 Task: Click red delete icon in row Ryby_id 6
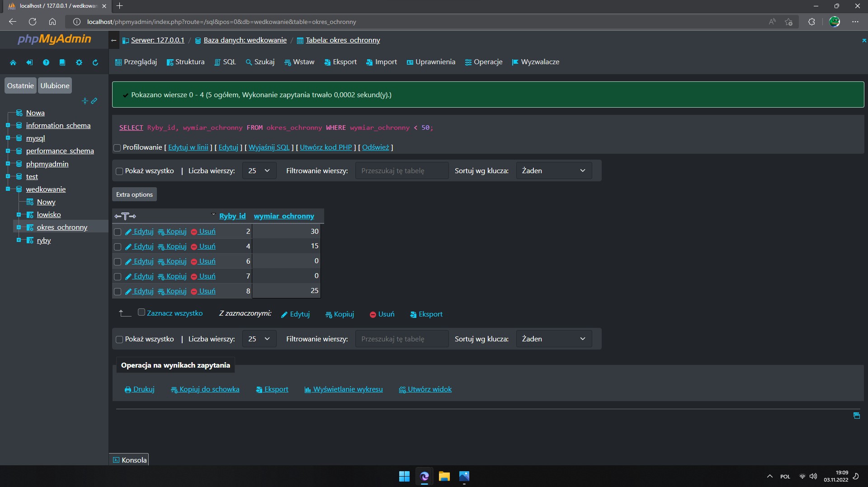tap(194, 262)
